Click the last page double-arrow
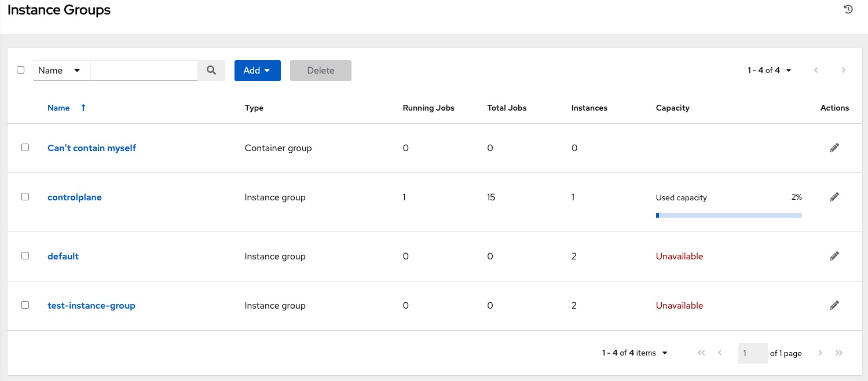The height and width of the screenshot is (381, 868). point(839,353)
